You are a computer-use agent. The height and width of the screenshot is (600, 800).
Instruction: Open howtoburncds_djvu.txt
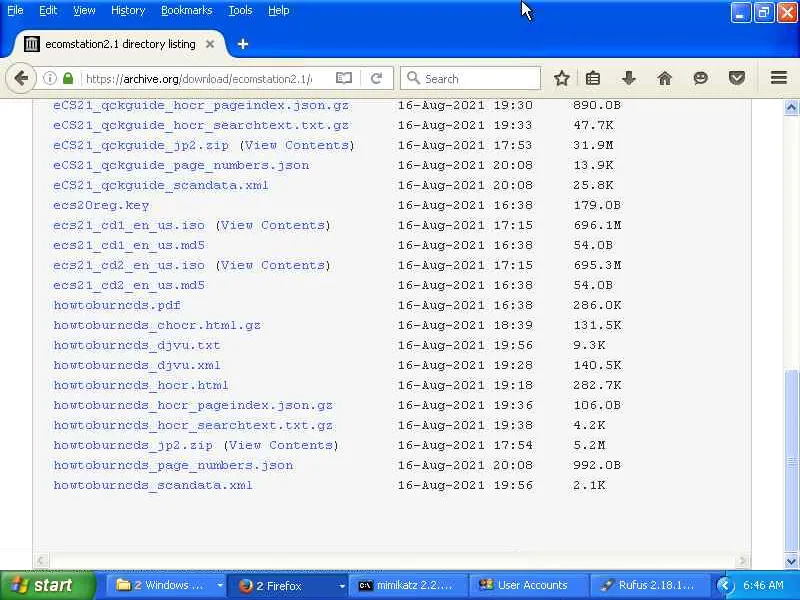(x=137, y=345)
